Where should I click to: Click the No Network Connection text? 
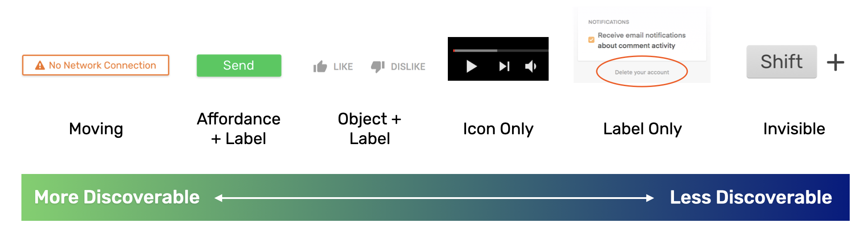point(103,66)
